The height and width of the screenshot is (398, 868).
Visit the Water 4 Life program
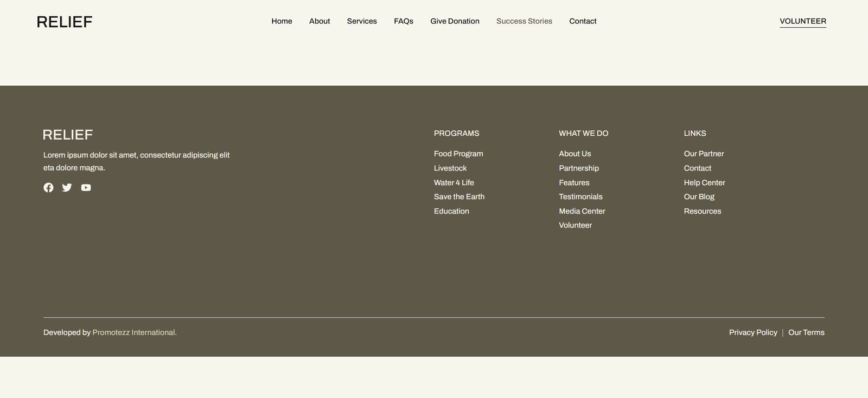pyautogui.click(x=454, y=182)
